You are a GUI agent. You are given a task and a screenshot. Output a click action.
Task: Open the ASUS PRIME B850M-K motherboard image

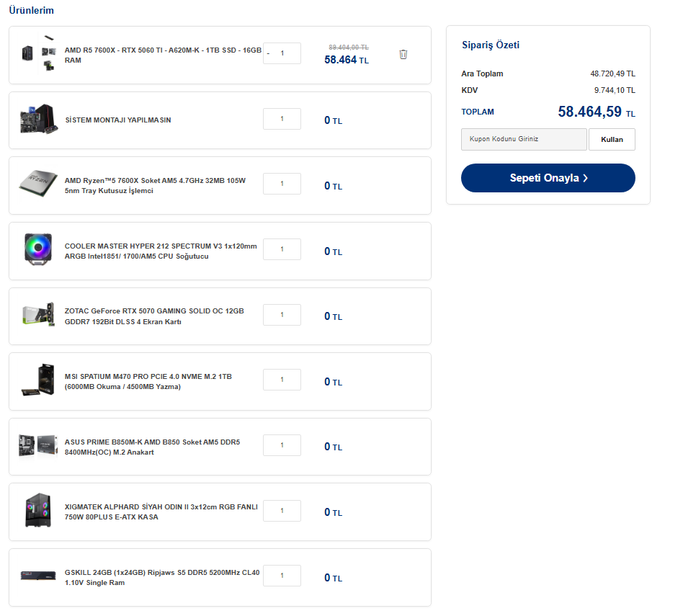(x=38, y=445)
